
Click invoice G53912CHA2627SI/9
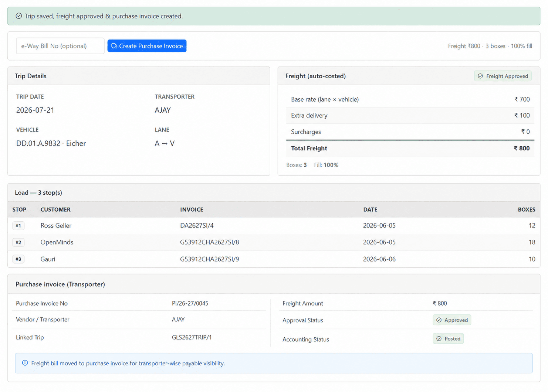(x=210, y=259)
